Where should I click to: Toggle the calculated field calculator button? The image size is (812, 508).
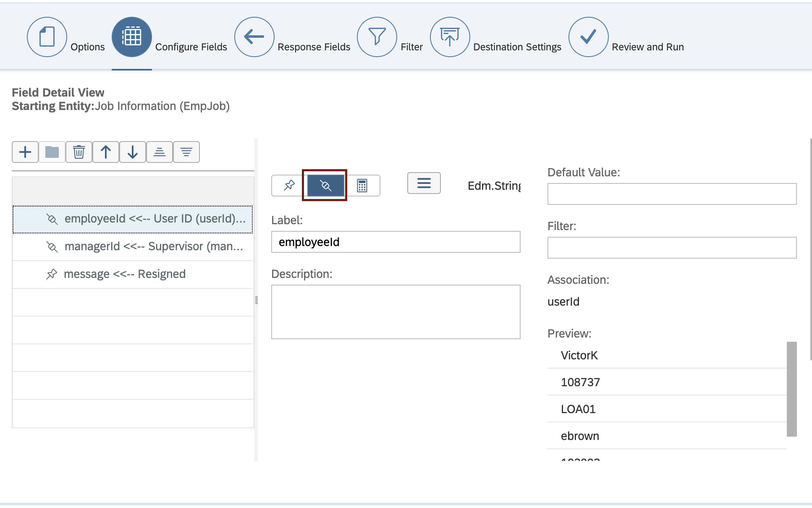point(362,185)
